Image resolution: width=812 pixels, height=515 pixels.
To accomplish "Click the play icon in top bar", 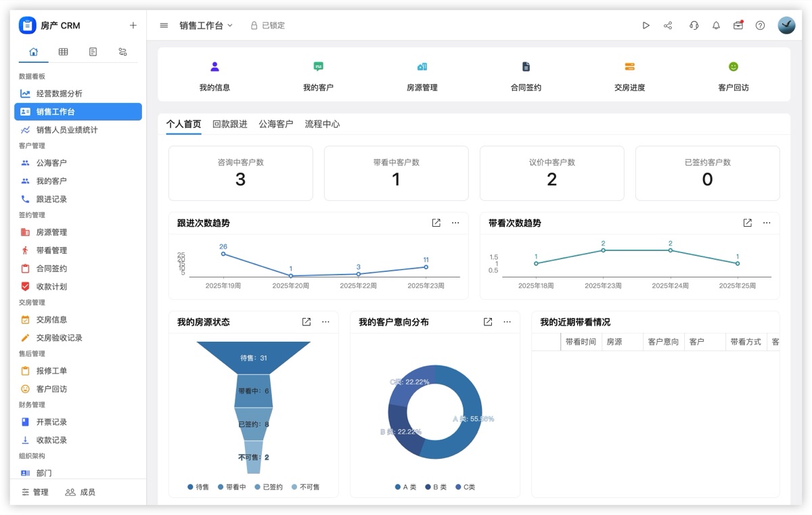I will [x=646, y=26].
